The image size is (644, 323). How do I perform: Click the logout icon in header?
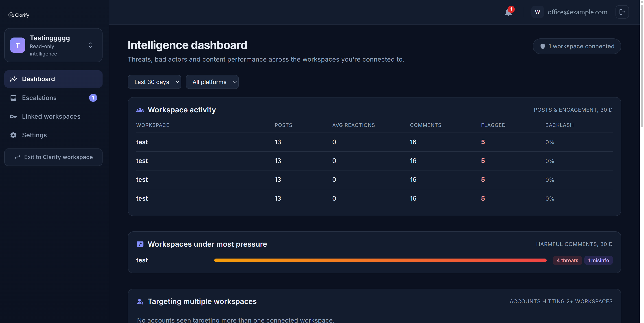(622, 12)
